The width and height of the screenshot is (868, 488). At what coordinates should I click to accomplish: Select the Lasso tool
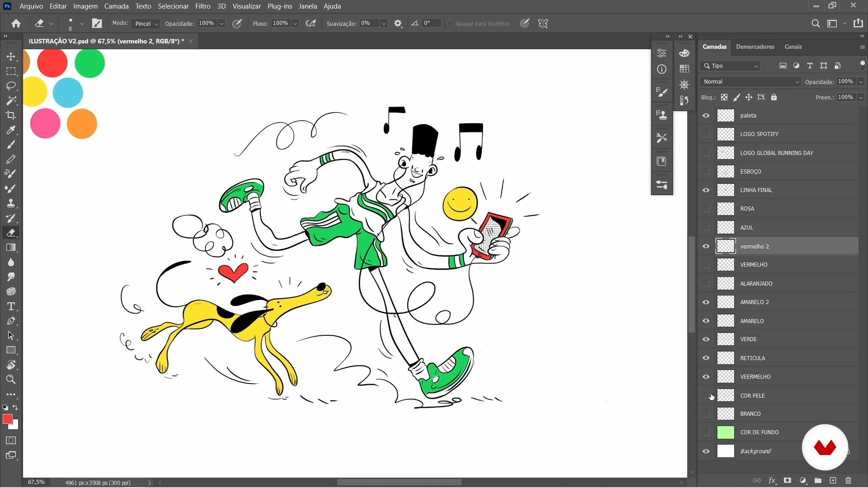[11, 86]
